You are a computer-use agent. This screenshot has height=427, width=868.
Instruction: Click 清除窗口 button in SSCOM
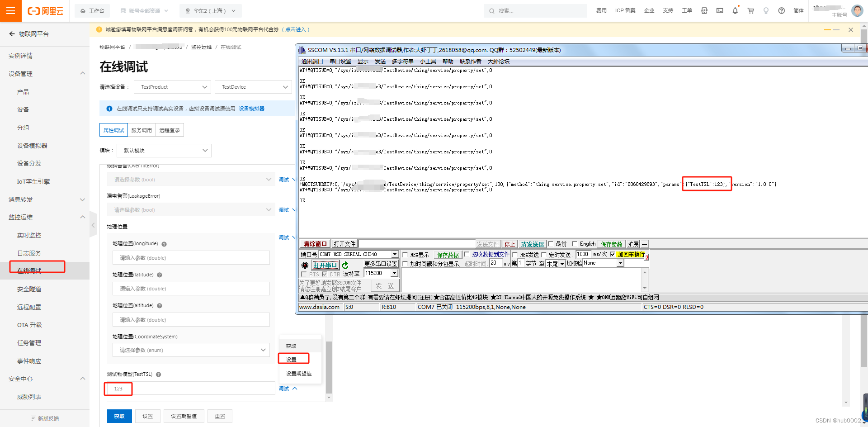coord(315,244)
